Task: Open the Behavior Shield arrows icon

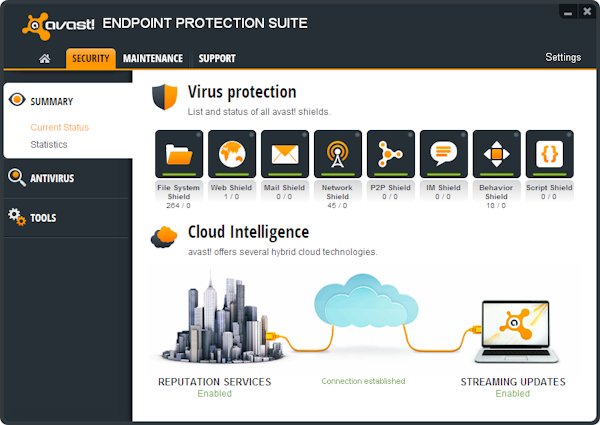Action: (x=497, y=154)
